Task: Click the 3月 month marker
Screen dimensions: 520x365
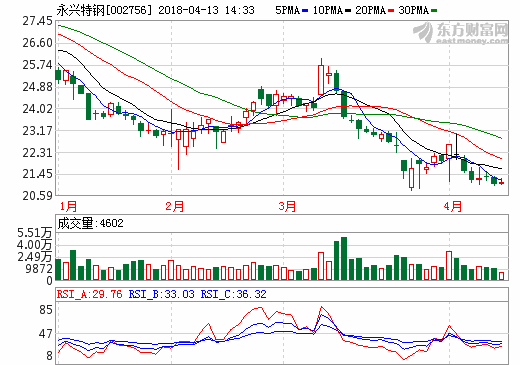Action: pyautogui.click(x=287, y=206)
